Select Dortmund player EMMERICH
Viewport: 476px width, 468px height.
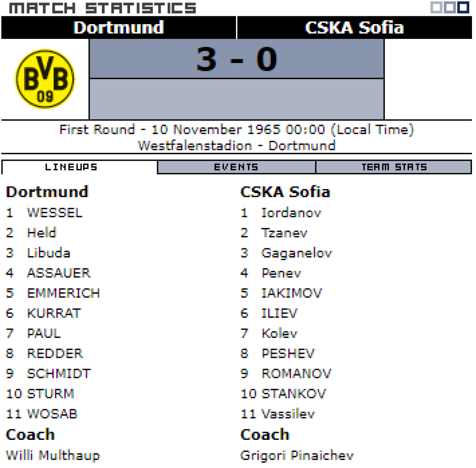pos(63,293)
